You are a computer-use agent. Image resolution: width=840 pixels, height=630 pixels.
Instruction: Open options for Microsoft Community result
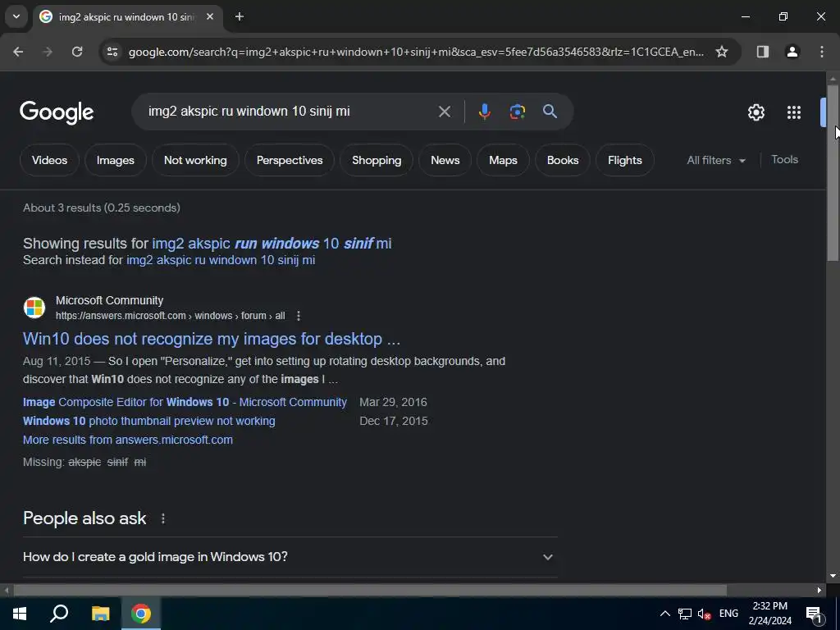point(299,316)
